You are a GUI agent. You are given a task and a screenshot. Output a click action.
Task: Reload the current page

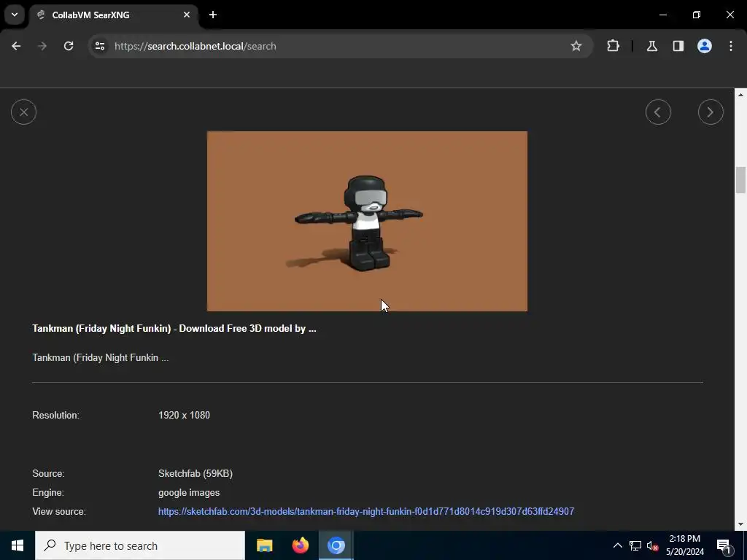pos(69,46)
